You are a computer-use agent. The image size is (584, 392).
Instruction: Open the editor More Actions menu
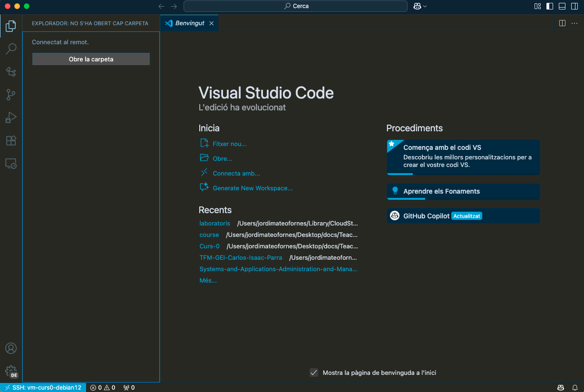point(574,23)
